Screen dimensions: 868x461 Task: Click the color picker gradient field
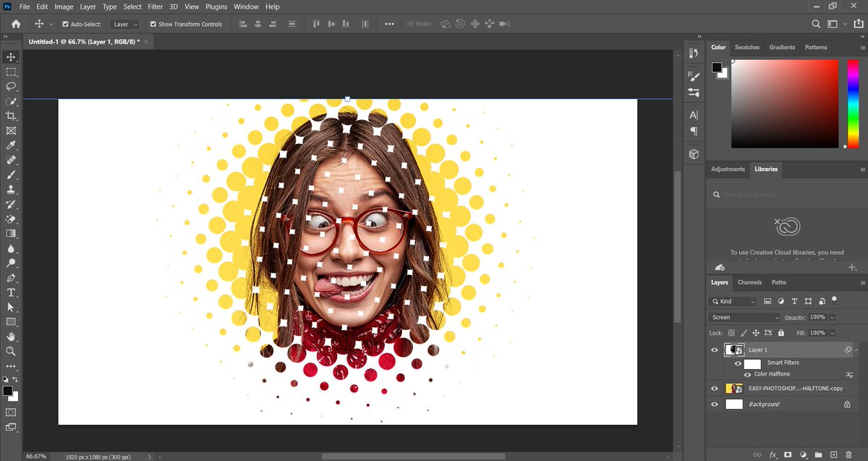[784, 103]
